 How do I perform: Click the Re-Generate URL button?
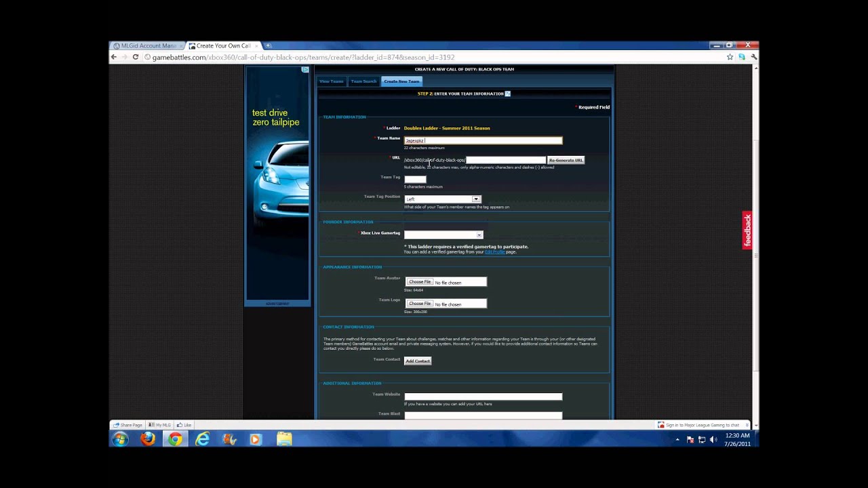click(x=566, y=160)
